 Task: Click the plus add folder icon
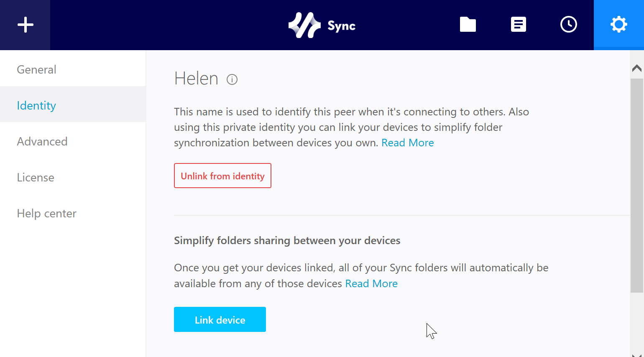[25, 25]
